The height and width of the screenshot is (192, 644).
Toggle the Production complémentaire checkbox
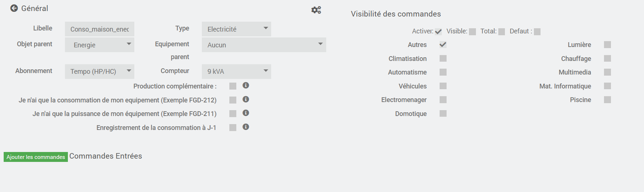(233, 86)
